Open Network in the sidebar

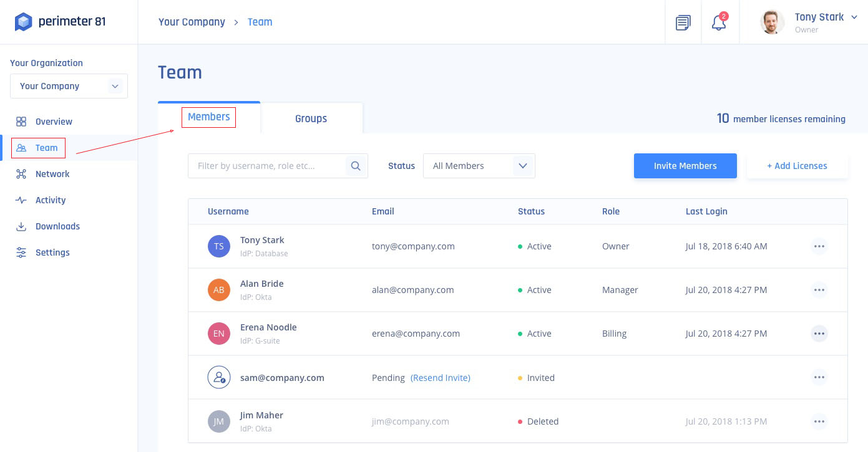click(x=52, y=174)
